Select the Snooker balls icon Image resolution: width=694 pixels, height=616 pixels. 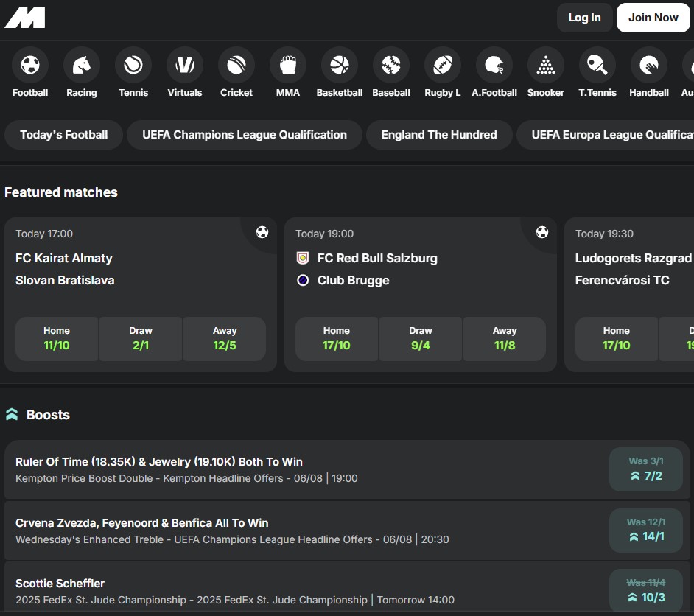pos(546,65)
